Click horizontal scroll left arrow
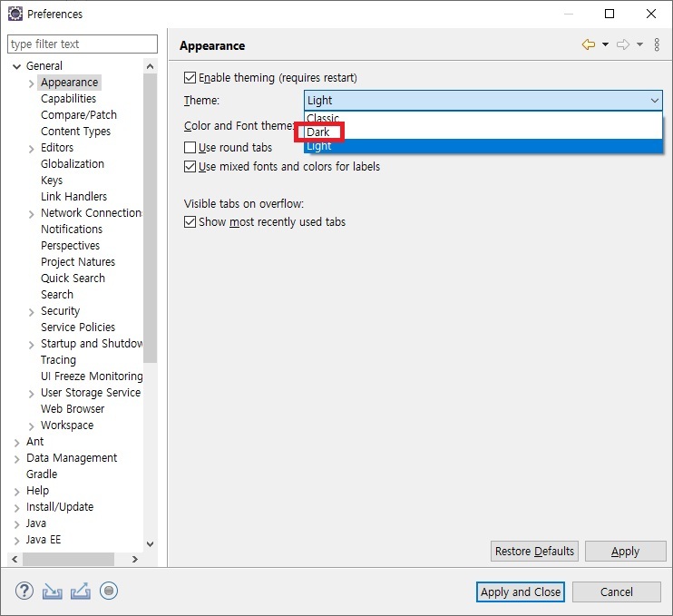Screen dimensions: 673x616 (x=15, y=559)
